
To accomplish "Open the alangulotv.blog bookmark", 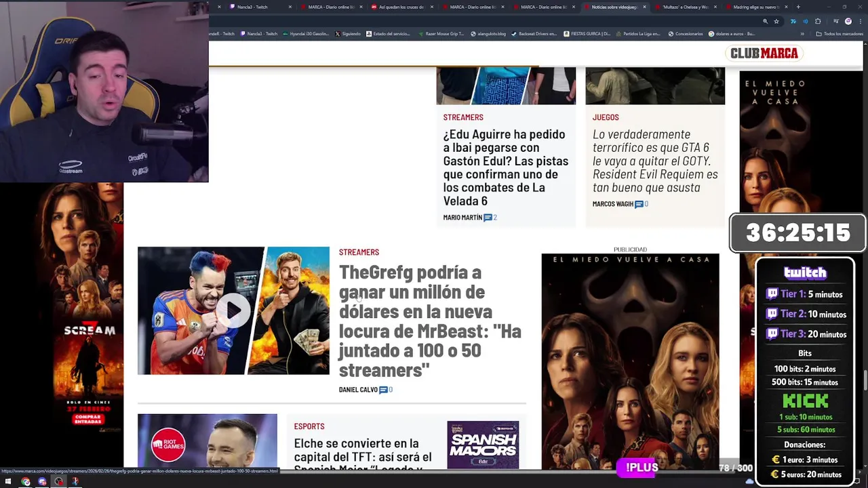I will [488, 33].
